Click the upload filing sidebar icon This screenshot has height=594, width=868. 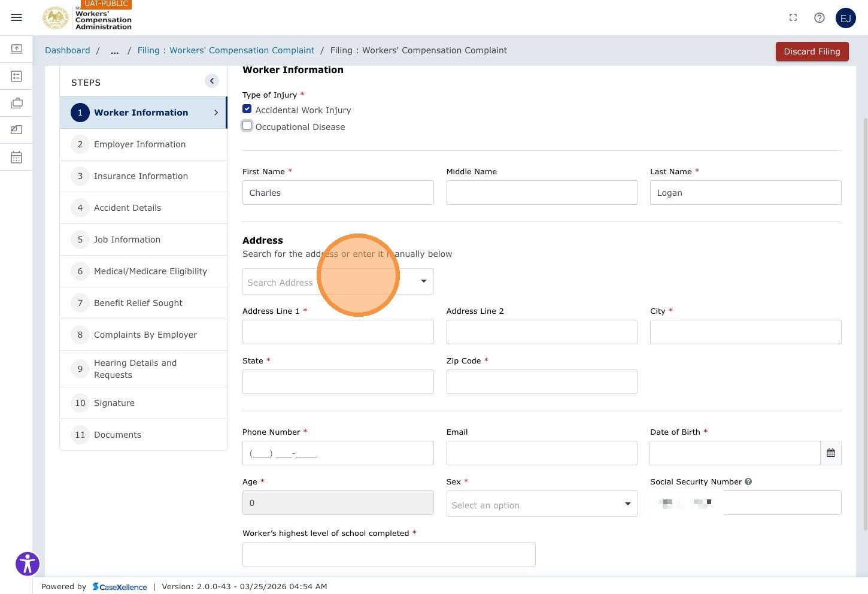pyautogui.click(x=17, y=49)
